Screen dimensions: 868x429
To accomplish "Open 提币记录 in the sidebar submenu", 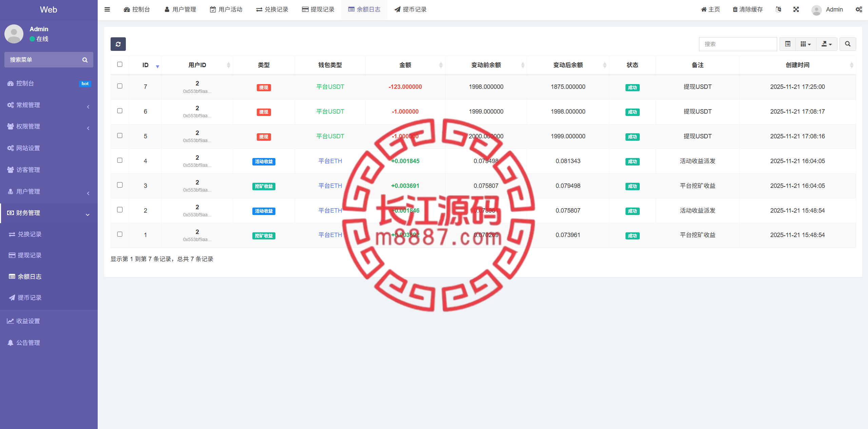I will [x=49, y=298].
